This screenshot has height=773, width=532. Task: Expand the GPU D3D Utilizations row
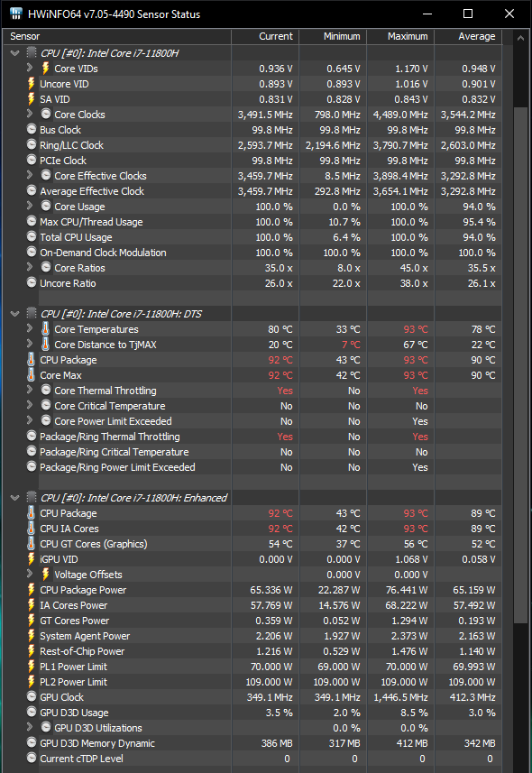[30, 727]
